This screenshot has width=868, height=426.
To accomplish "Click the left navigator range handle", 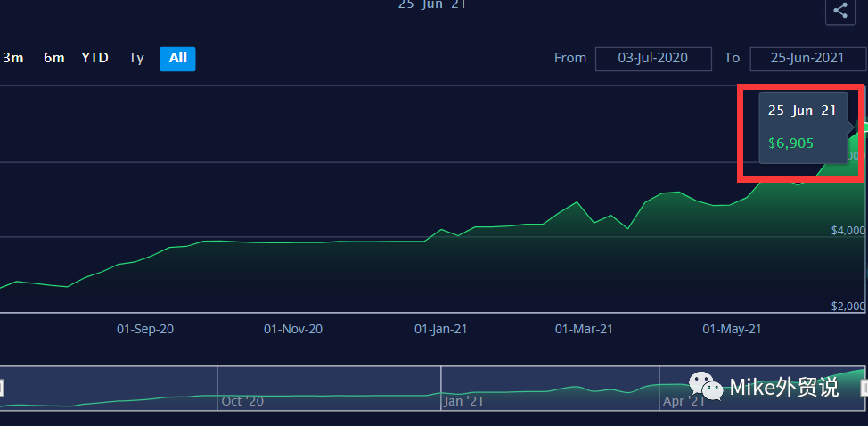I will (x=2, y=388).
